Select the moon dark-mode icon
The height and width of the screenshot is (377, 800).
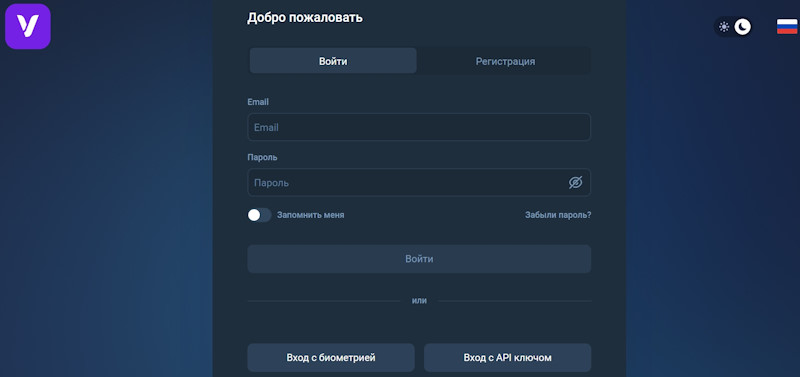(743, 27)
